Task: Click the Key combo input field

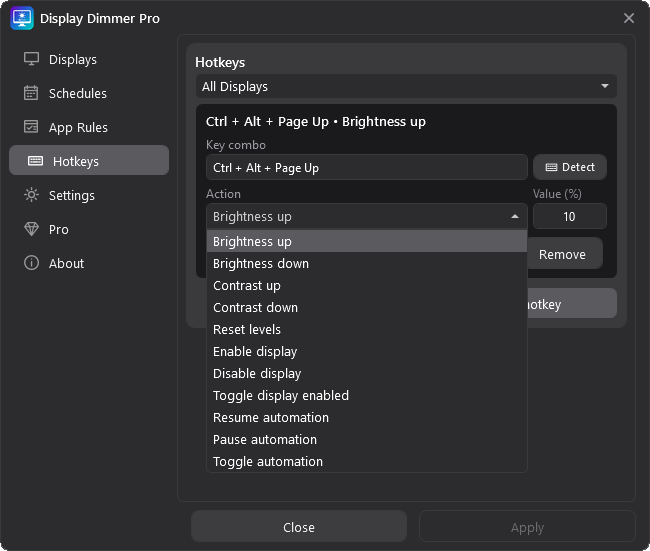Action: (x=367, y=167)
